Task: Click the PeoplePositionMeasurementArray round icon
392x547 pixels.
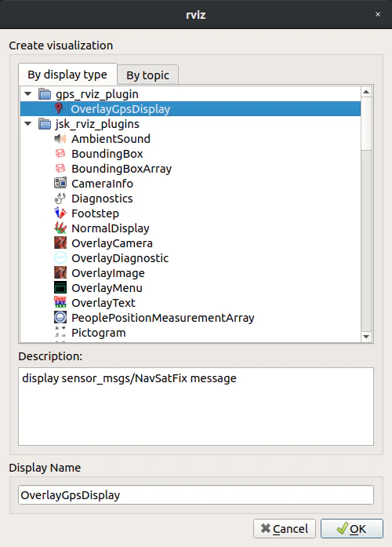Action: point(60,318)
